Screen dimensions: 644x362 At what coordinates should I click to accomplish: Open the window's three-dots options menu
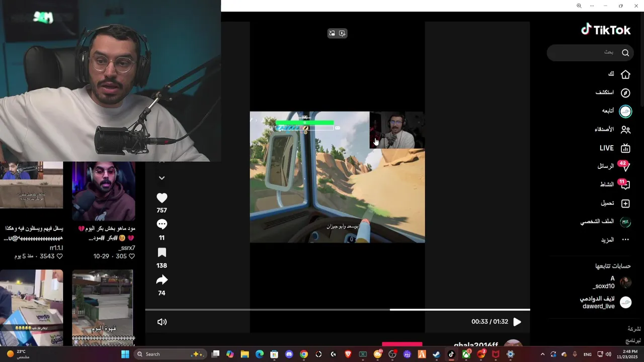click(592, 6)
